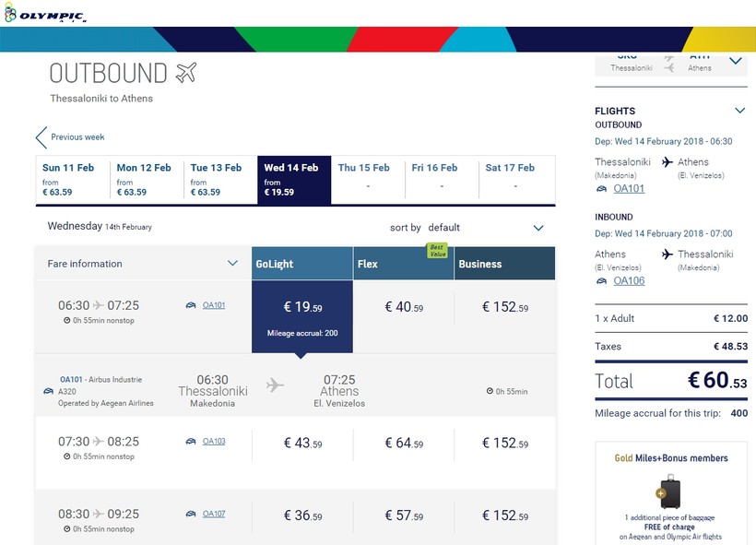Click the Best Value badge on Flex

pos(437,250)
